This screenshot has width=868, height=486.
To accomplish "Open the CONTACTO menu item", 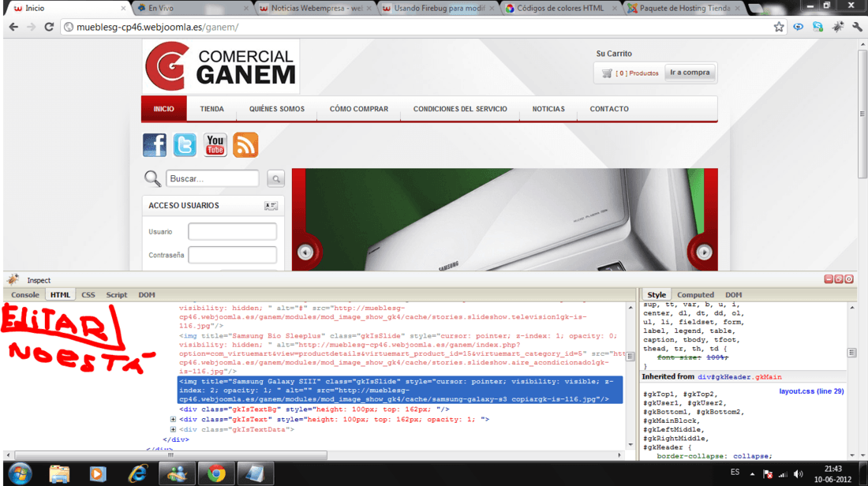I will (x=609, y=109).
